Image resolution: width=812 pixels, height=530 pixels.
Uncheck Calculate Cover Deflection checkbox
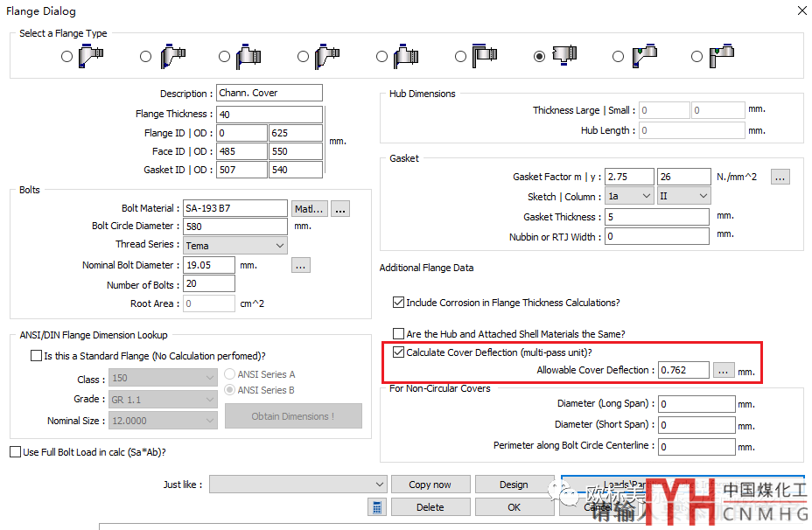coord(399,352)
